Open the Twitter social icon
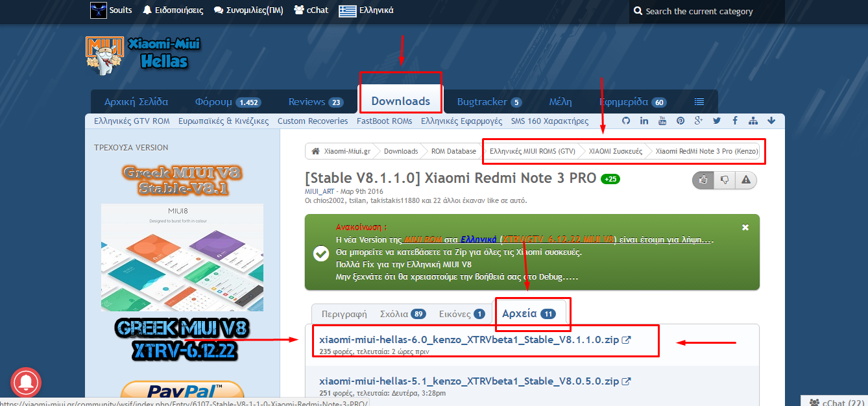The image size is (868, 406). tap(717, 121)
